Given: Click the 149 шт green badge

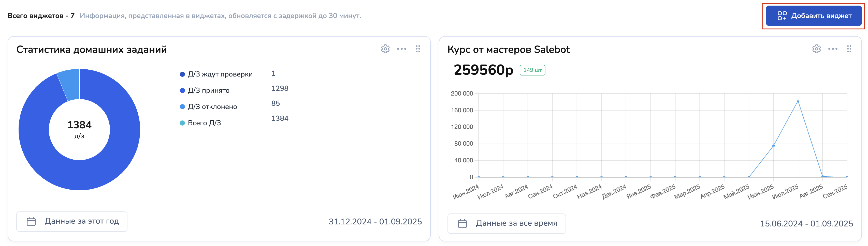Looking at the screenshot, I should pyautogui.click(x=532, y=70).
